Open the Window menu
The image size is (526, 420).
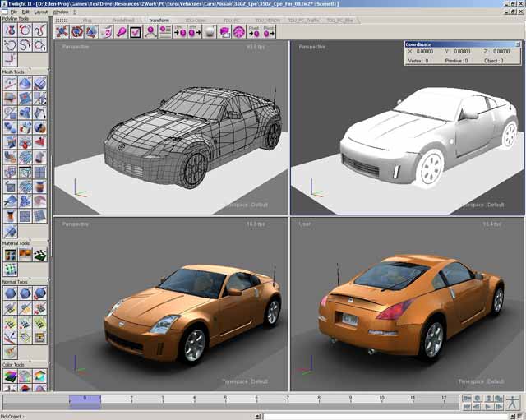tap(61, 12)
